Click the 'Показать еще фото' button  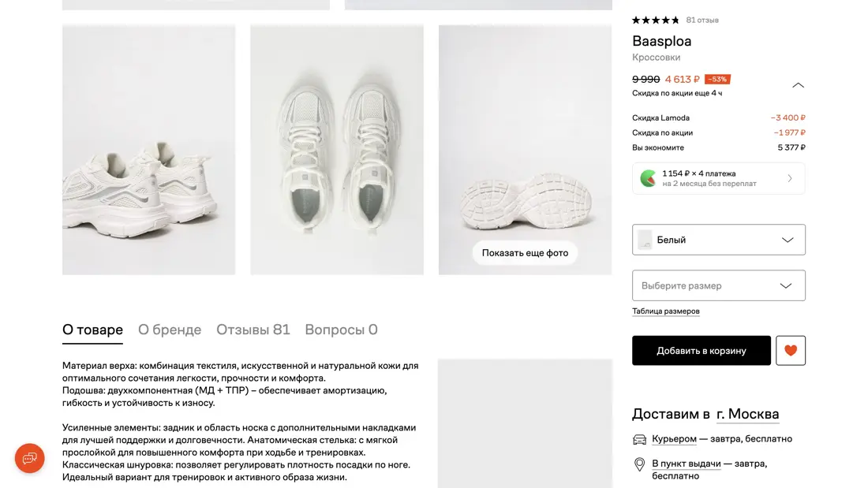click(x=524, y=252)
